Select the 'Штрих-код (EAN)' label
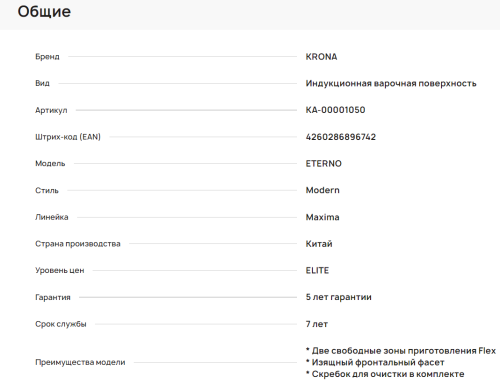The width and height of the screenshot is (500, 391). pyautogui.click(x=68, y=137)
